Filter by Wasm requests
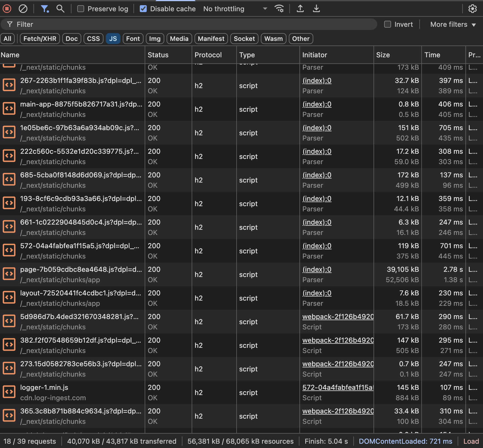 tap(273, 39)
